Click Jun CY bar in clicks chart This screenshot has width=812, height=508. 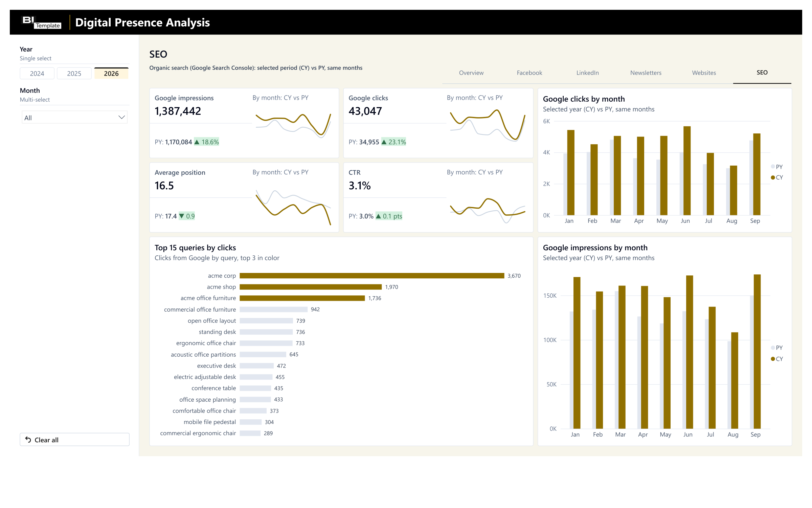click(687, 171)
